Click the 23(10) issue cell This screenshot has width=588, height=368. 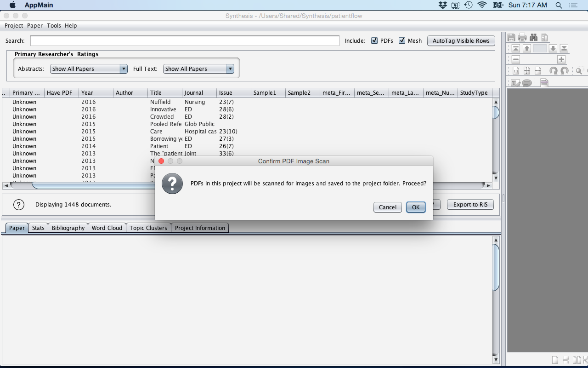234,132
